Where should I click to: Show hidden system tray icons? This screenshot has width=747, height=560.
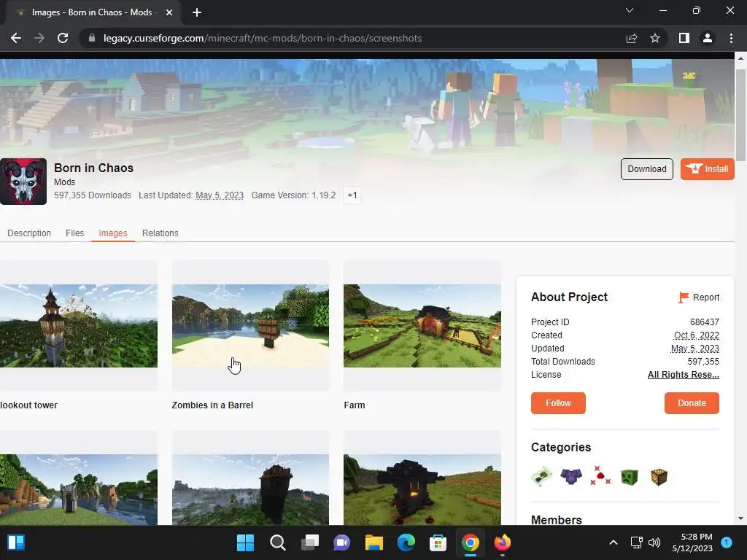(614, 542)
